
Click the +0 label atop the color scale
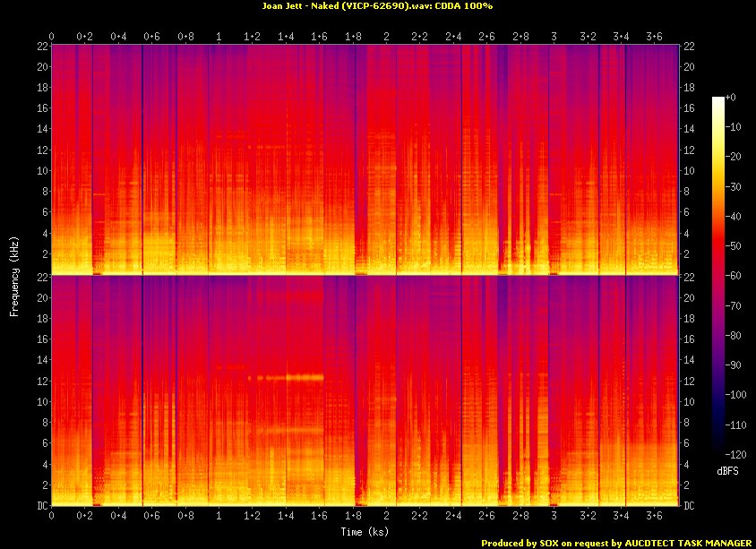point(730,98)
